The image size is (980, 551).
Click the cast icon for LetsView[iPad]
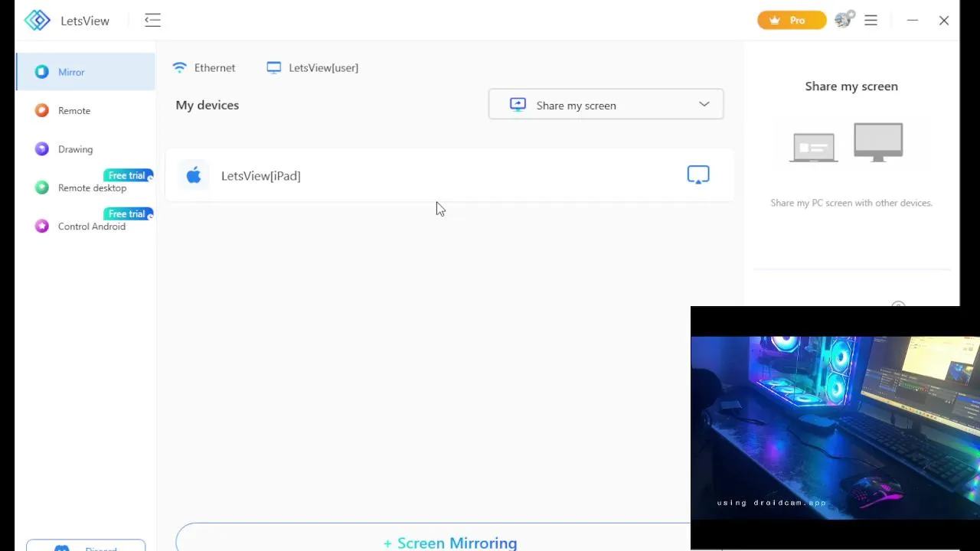click(698, 174)
